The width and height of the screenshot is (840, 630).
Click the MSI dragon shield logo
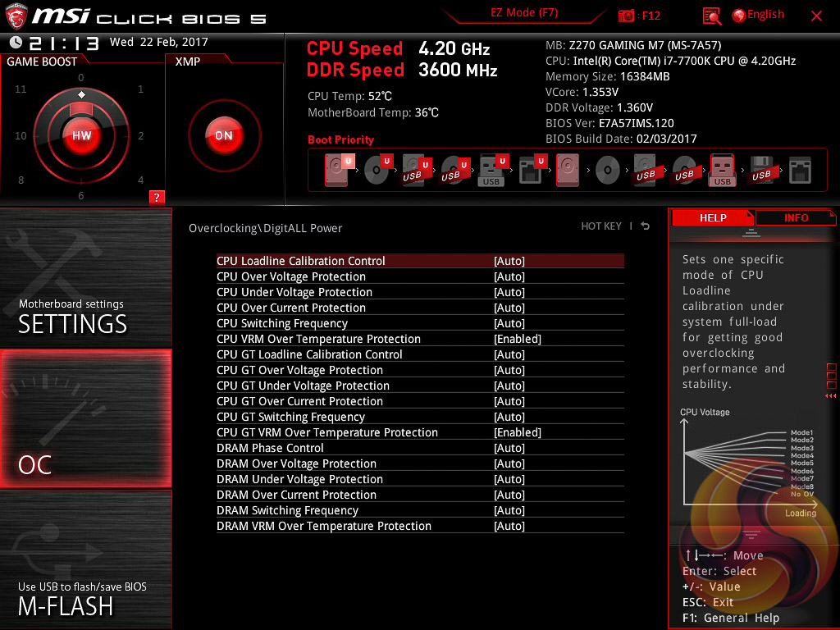pos(16,16)
